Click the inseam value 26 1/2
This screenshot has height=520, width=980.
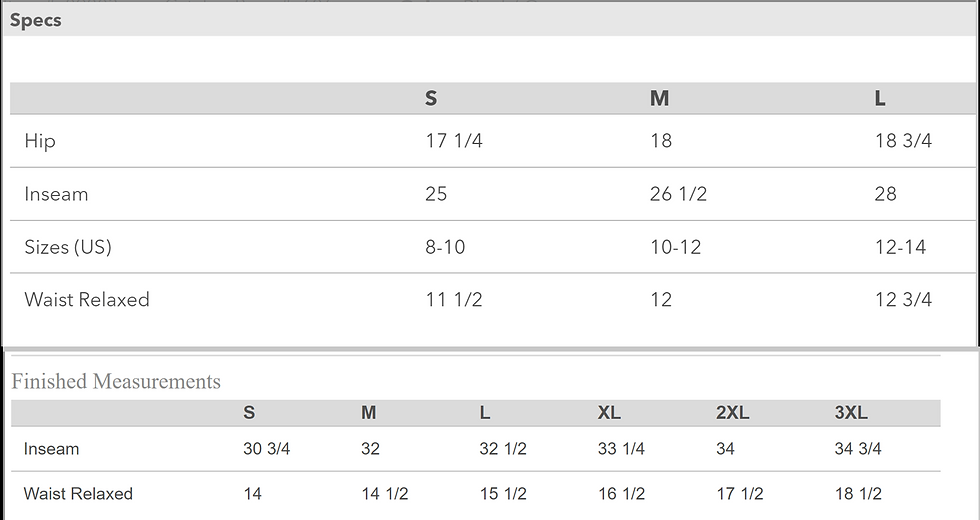click(x=678, y=194)
